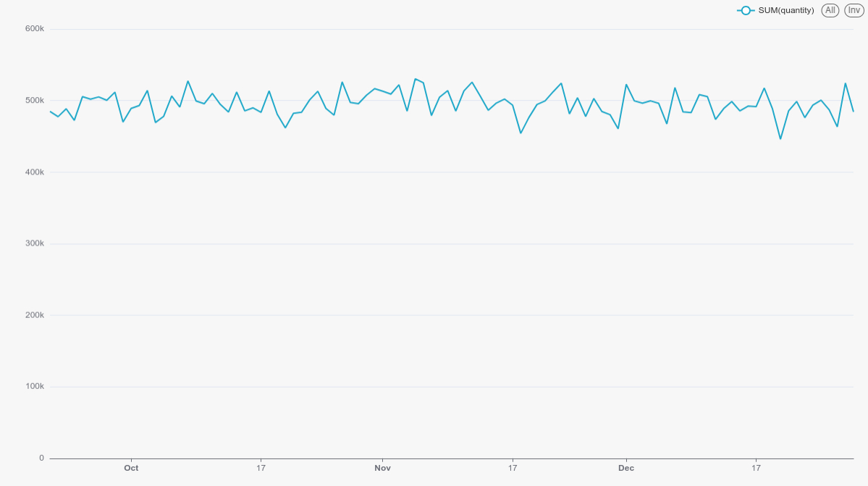Click the 500k y-axis label
Screen dimensions: 868x486
[x=35, y=101]
